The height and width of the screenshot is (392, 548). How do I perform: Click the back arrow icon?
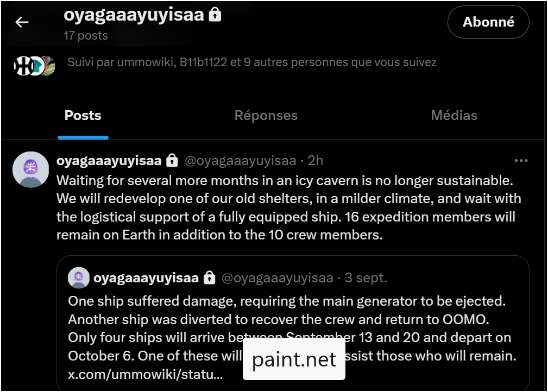(22, 22)
